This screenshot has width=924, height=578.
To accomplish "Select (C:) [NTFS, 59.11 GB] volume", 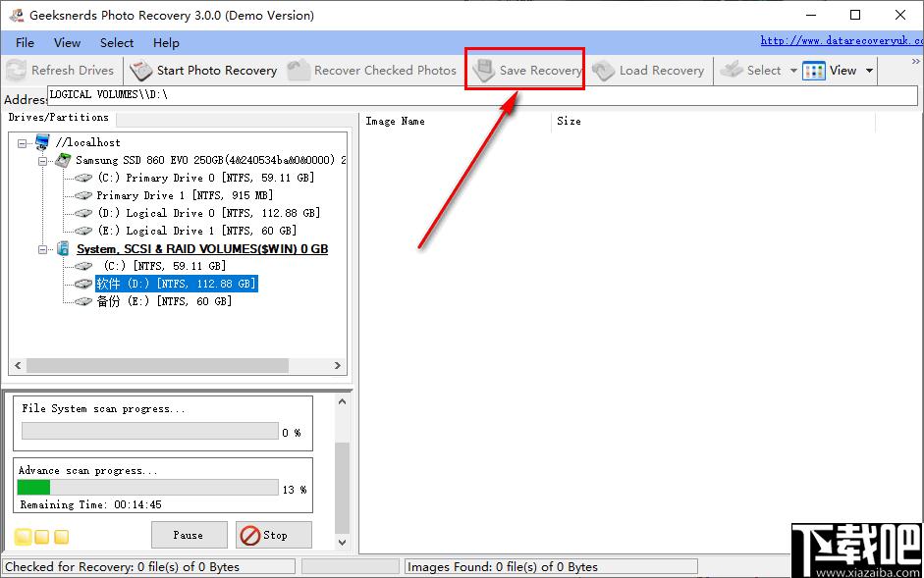I will pos(164,266).
